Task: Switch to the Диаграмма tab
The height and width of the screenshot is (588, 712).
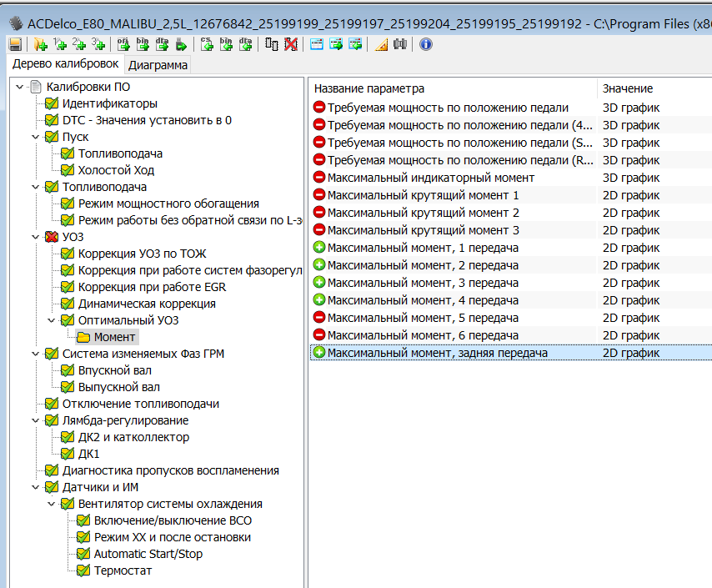Action: click(x=158, y=64)
